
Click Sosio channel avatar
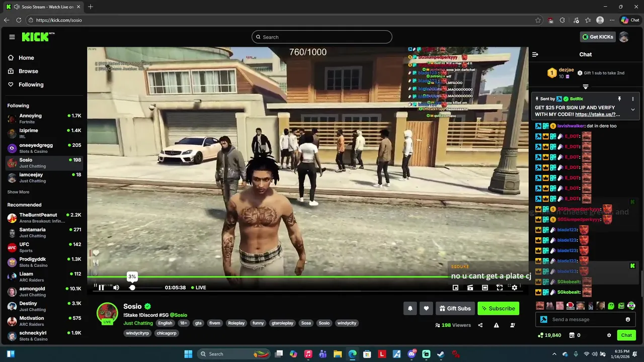(x=107, y=313)
